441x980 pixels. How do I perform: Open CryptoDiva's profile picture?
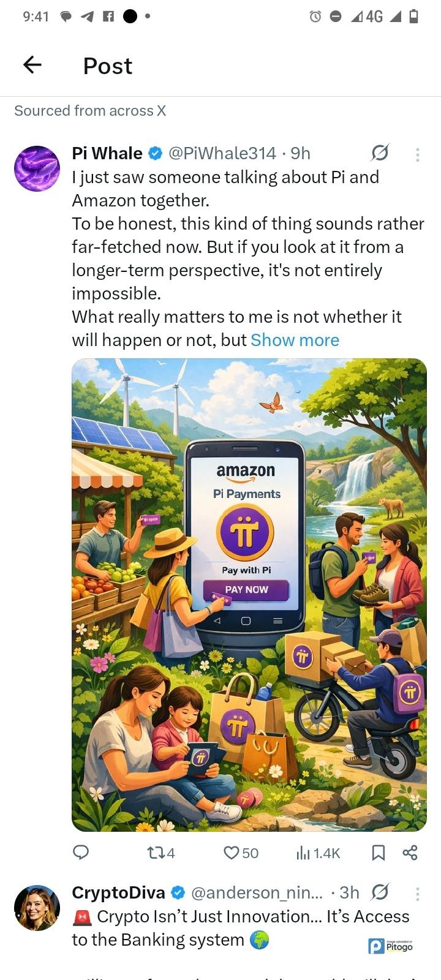coord(37,908)
